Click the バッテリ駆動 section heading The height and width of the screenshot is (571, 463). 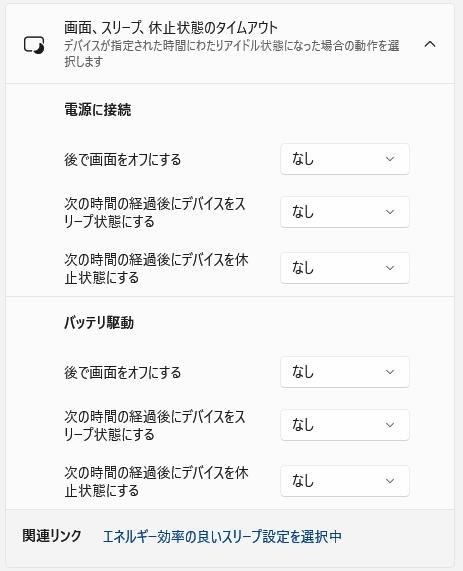(99, 323)
